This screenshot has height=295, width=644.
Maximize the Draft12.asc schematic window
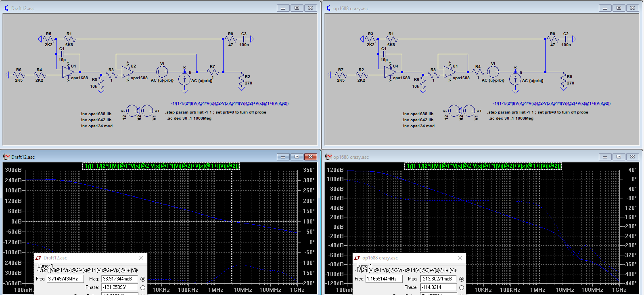click(297, 8)
